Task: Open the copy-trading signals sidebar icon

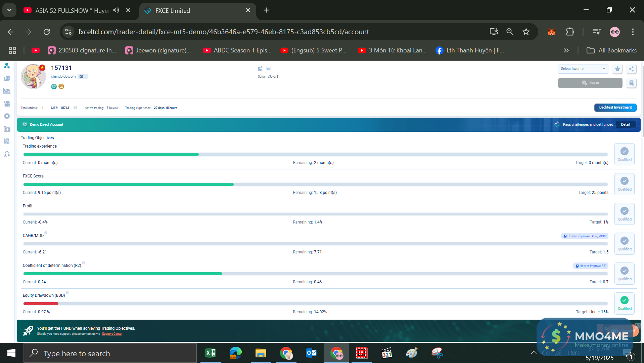Action: click(x=7, y=78)
